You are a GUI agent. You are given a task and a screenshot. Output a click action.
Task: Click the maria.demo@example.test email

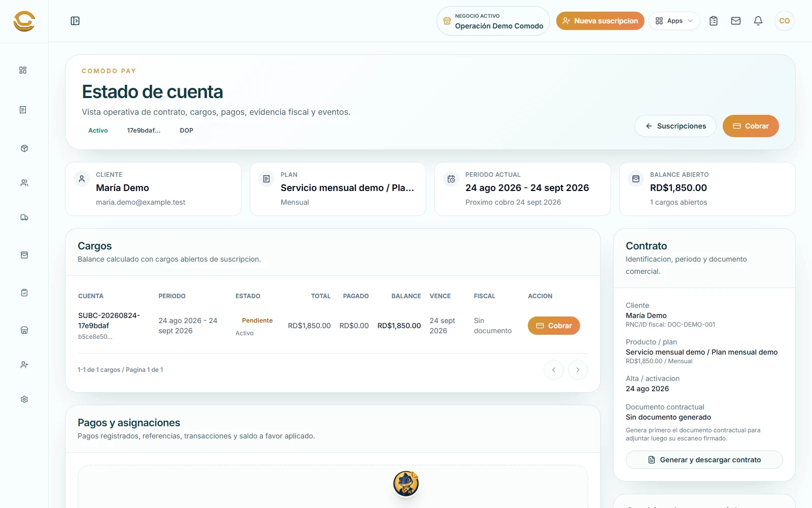(141, 202)
